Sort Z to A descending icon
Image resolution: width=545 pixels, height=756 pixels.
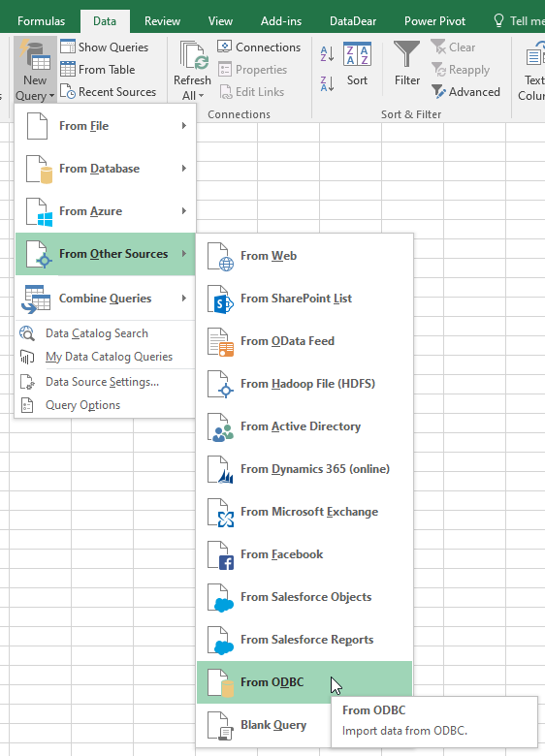click(x=327, y=84)
